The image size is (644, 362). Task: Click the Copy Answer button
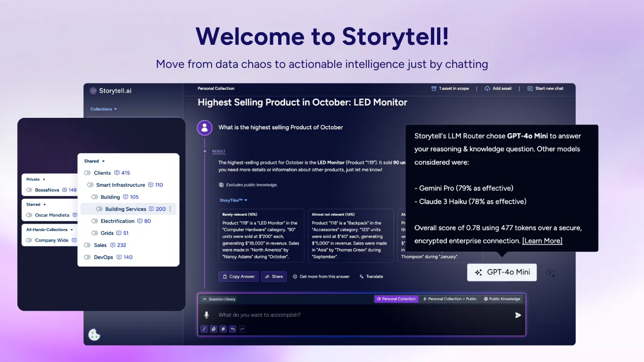coord(239,276)
